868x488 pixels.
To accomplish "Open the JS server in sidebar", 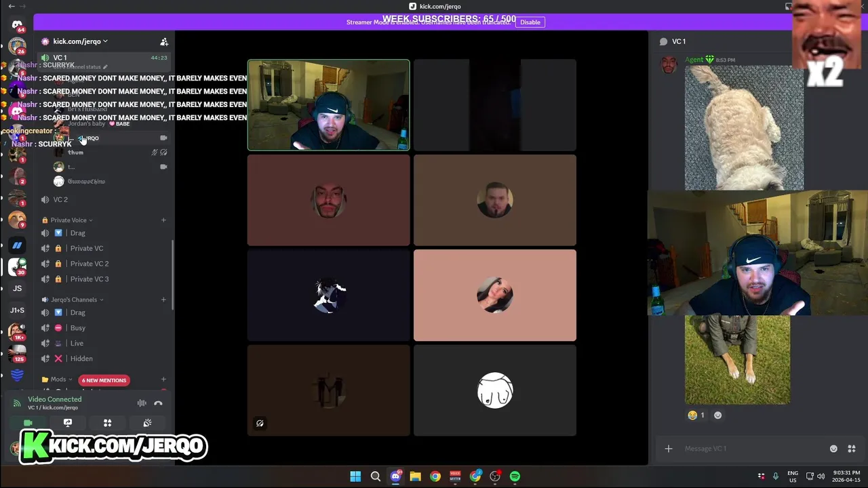I will pos(17,288).
